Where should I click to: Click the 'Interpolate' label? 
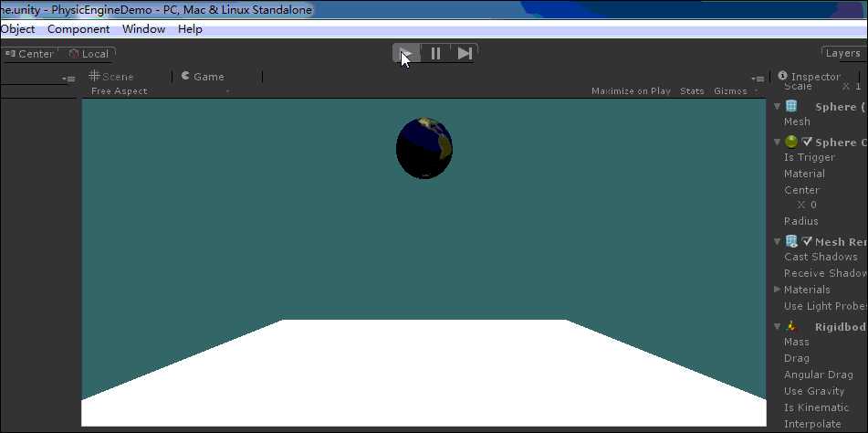point(812,424)
